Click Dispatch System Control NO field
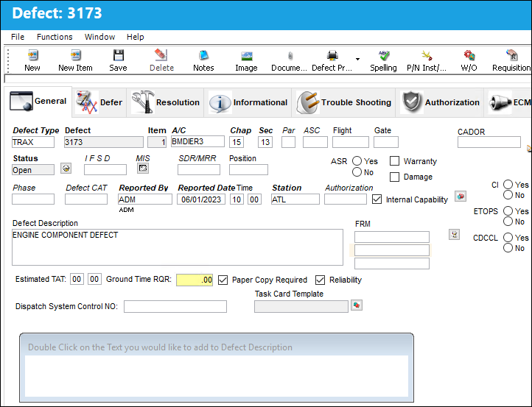This screenshot has width=532, height=407. tap(175, 306)
